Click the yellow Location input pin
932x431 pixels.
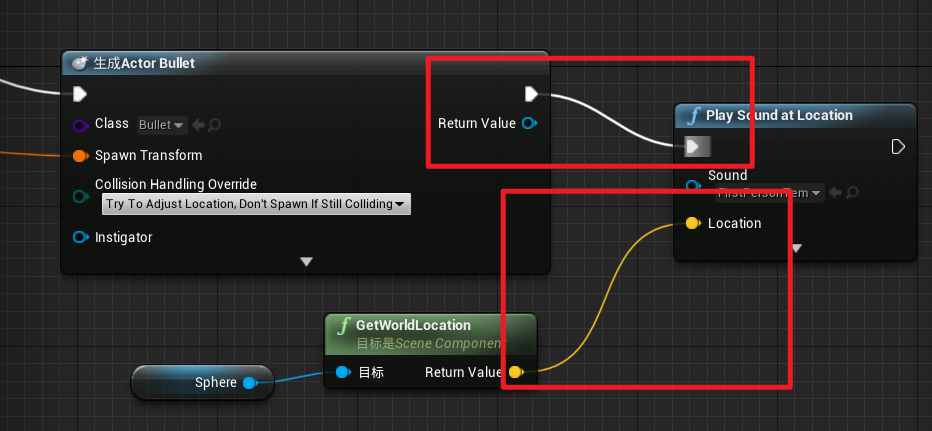[693, 224]
